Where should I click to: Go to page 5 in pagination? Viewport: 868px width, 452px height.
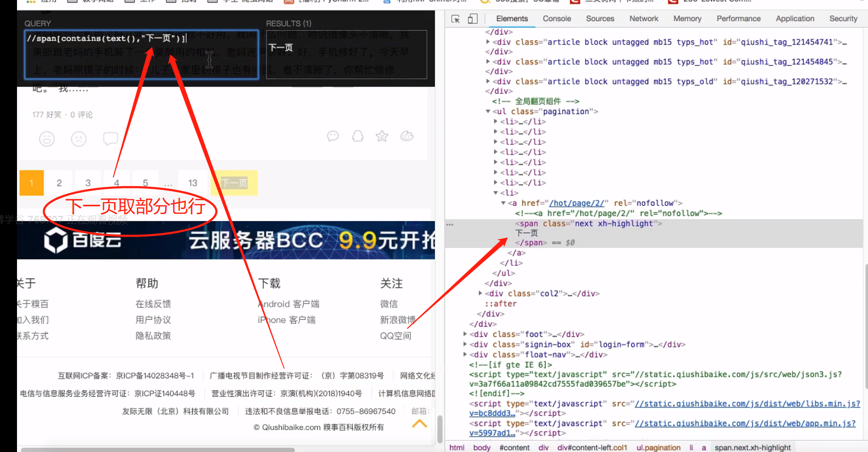click(x=145, y=183)
